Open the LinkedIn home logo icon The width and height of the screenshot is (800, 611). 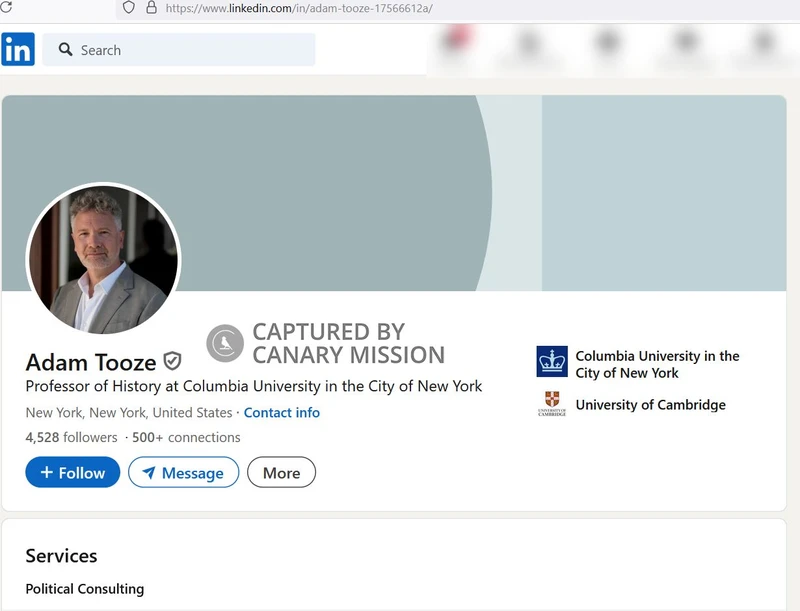click(18, 48)
